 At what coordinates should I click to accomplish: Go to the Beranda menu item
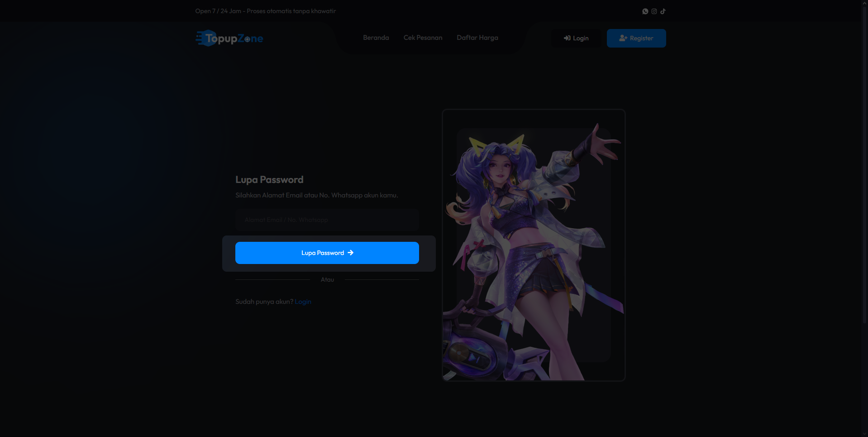click(376, 38)
